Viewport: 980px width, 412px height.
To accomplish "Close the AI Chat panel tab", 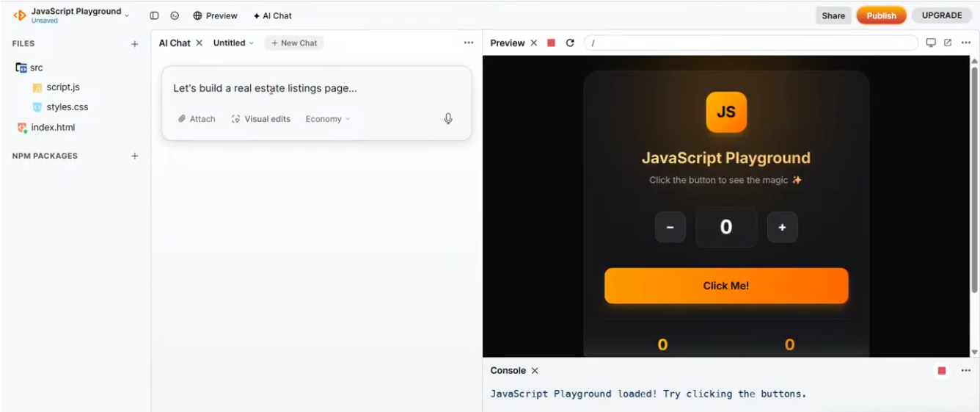I will point(199,43).
